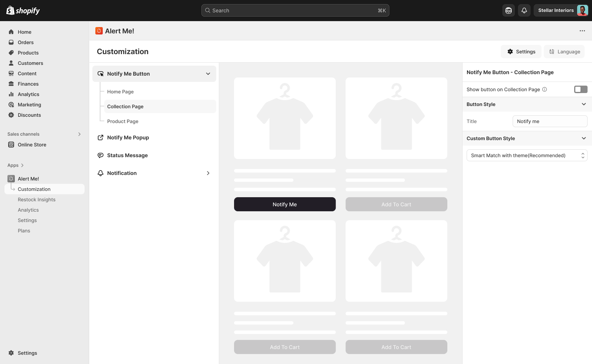The height and width of the screenshot is (364, 592).
Task: Select the Collection Page tree item
Action: (x=160, y=106)
